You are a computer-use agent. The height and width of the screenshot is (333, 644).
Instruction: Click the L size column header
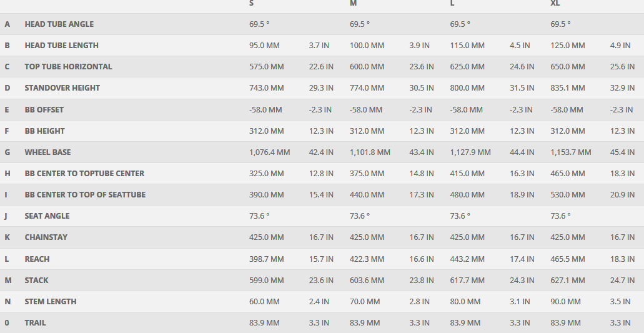coord(452,3)
